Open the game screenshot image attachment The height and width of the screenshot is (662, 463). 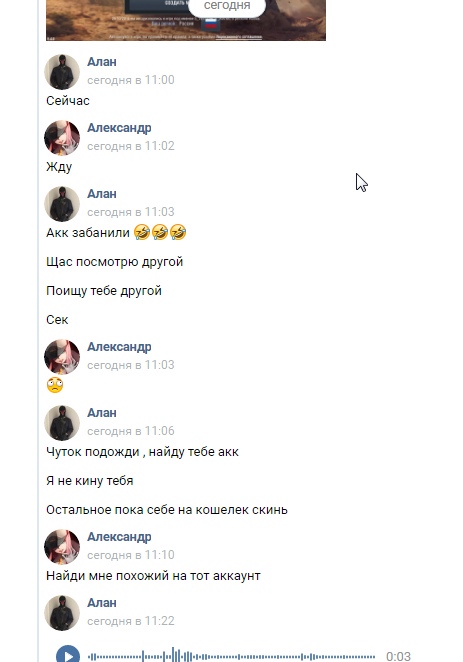click(x=186, y=20)
